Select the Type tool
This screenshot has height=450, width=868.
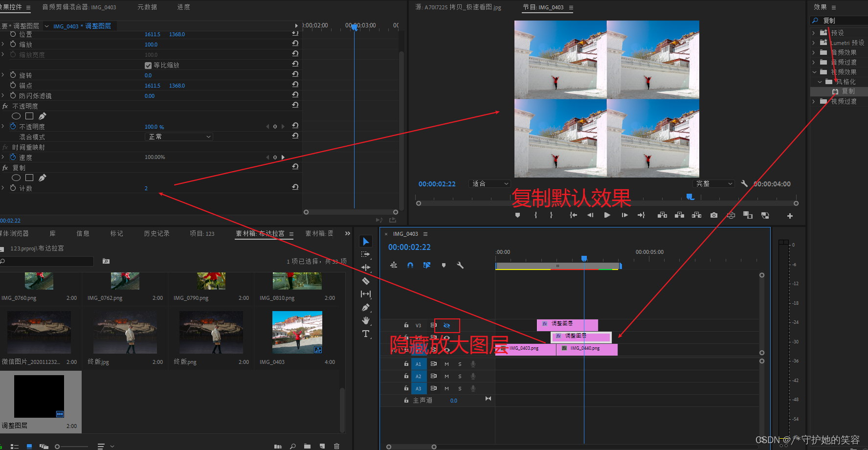pos(366,334)
